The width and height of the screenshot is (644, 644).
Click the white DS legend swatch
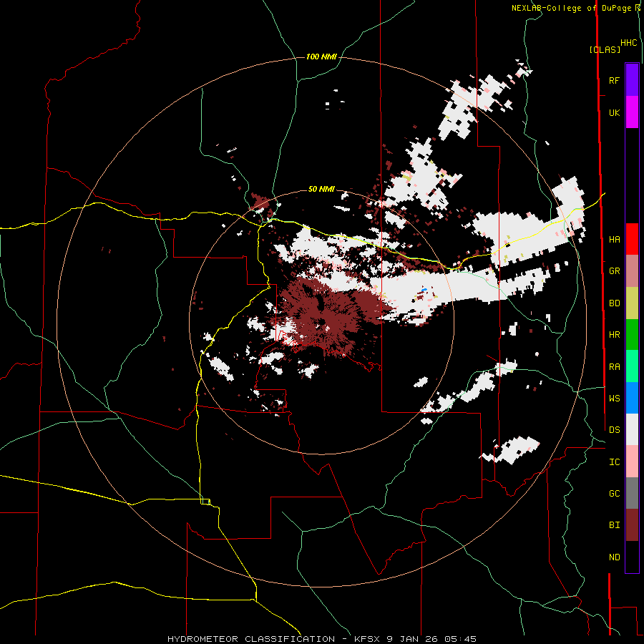[x=632, y=429]
